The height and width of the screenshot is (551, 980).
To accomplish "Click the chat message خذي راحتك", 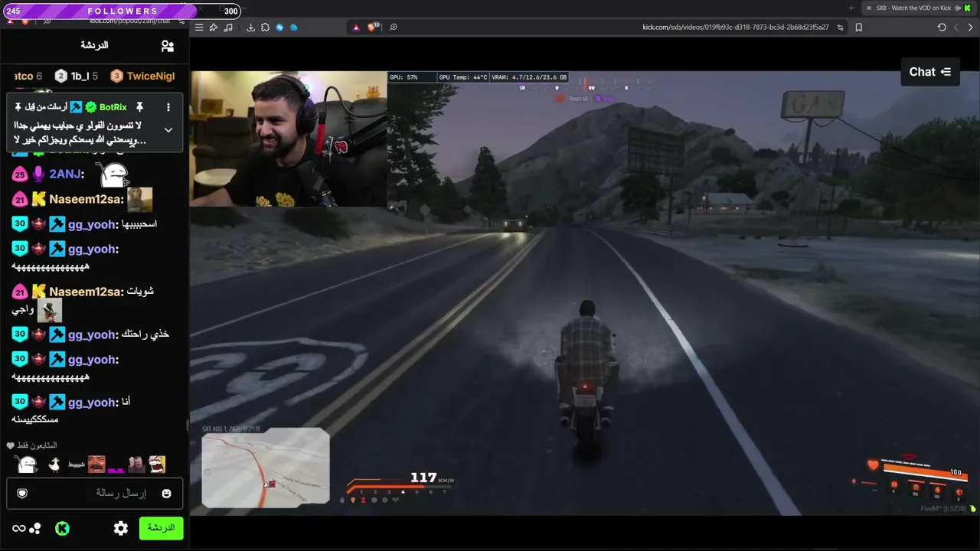I will 146,334.
